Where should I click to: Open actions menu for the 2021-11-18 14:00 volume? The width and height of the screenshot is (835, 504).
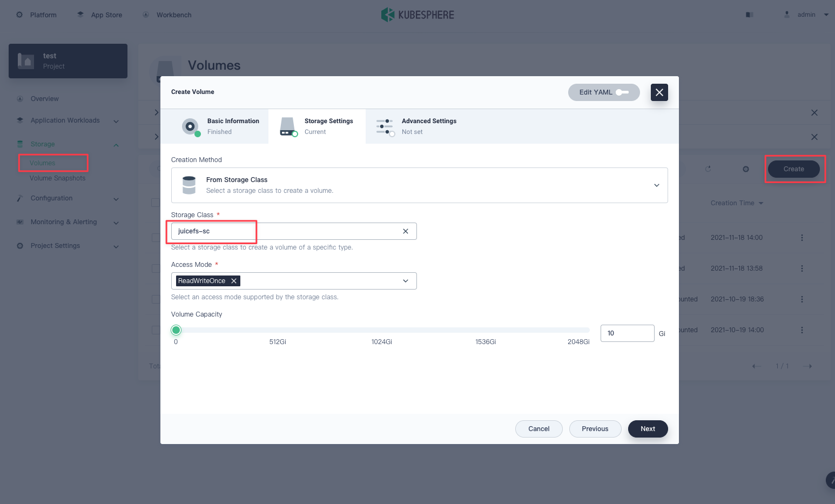[x=802, y=238]
